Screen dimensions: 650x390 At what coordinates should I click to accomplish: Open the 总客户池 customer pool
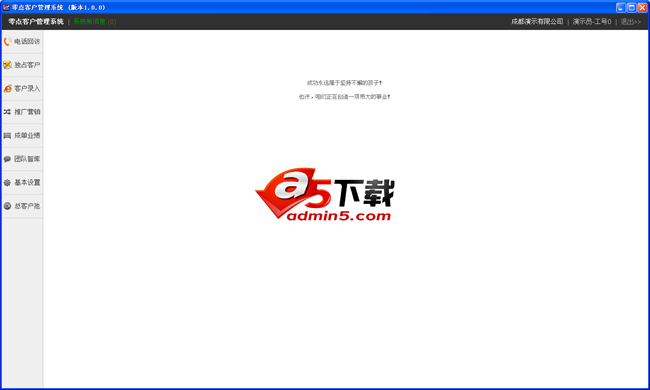pos(22,206)
